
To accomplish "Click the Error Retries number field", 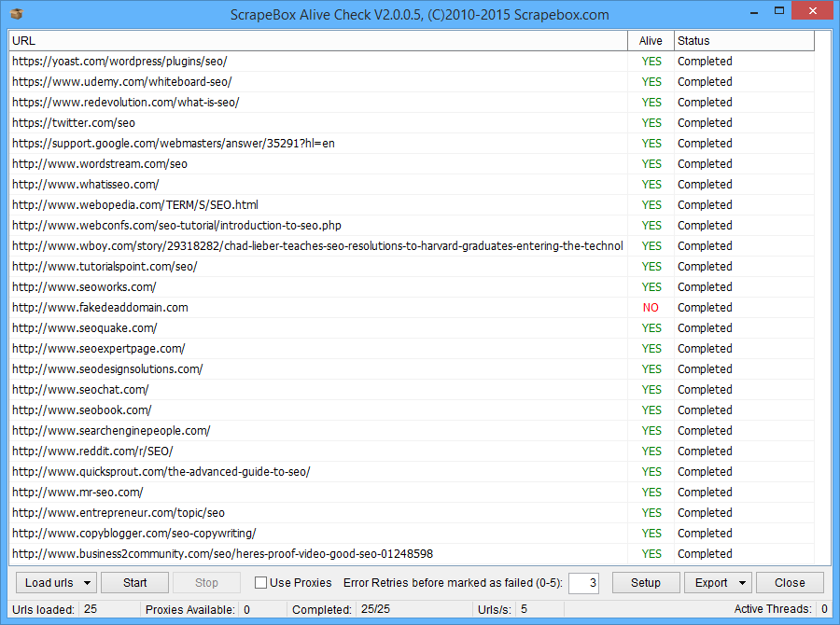I will point(583,583).
